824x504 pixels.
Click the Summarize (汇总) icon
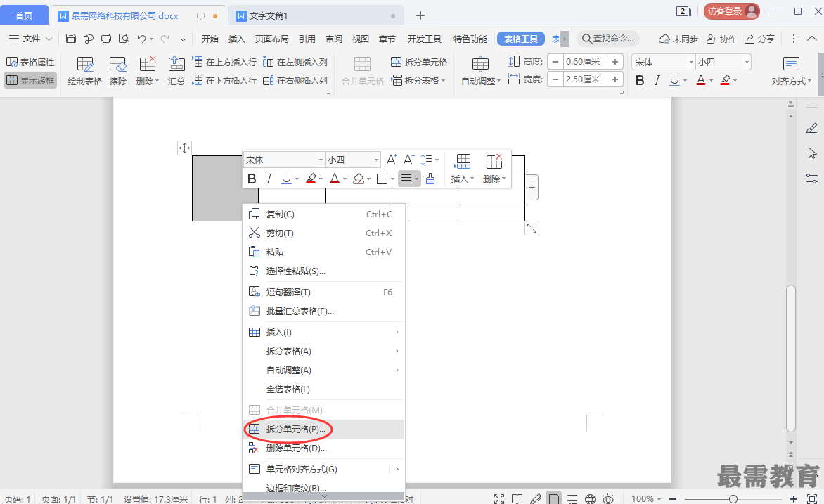(x=176, y=71)
